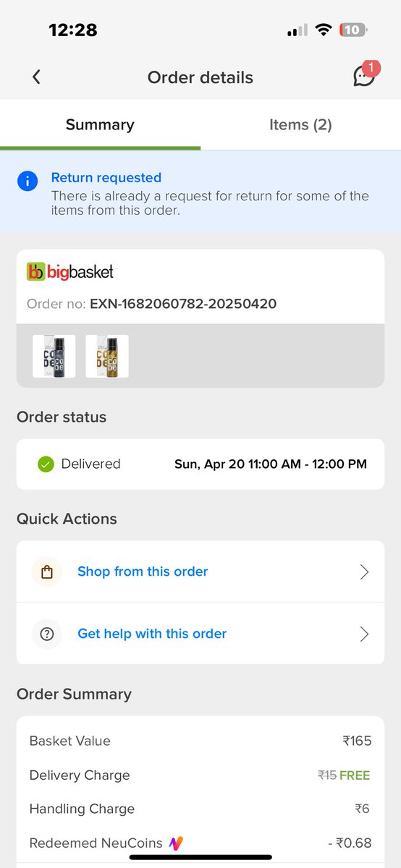
Task: Tap the bigbasket logo
Action: (70, 272)
